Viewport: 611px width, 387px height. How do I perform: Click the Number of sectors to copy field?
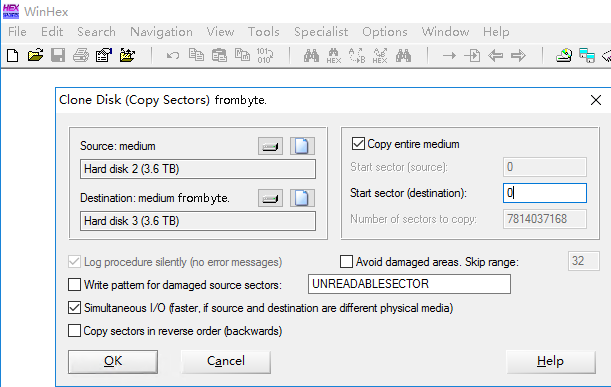point(545,219)
